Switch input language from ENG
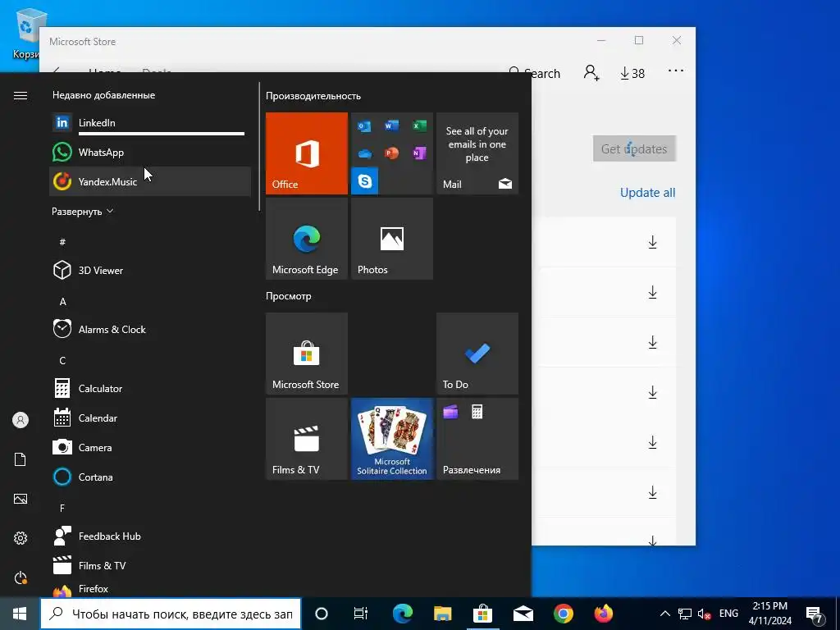 pyautogui.click(x=728, y=614)
